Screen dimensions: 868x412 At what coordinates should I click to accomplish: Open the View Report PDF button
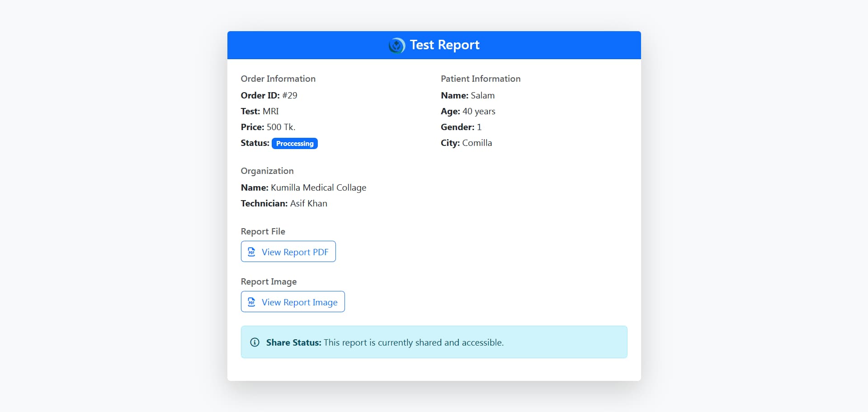[x=288, y=252]
